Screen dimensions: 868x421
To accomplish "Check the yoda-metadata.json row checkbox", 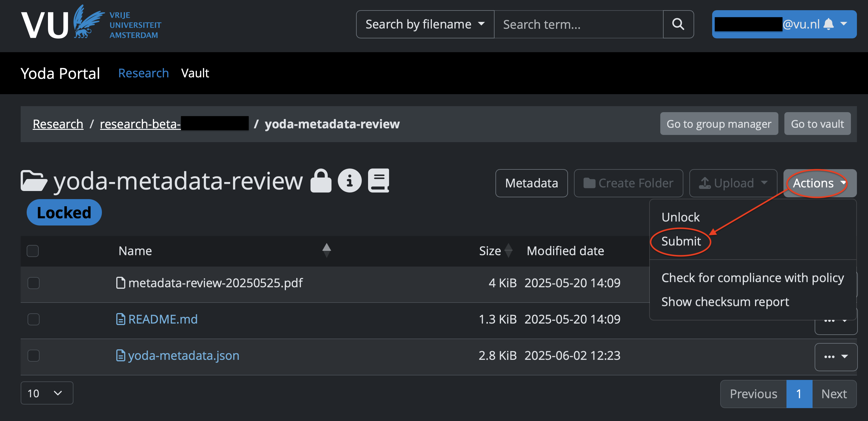I will coord(33,356).
